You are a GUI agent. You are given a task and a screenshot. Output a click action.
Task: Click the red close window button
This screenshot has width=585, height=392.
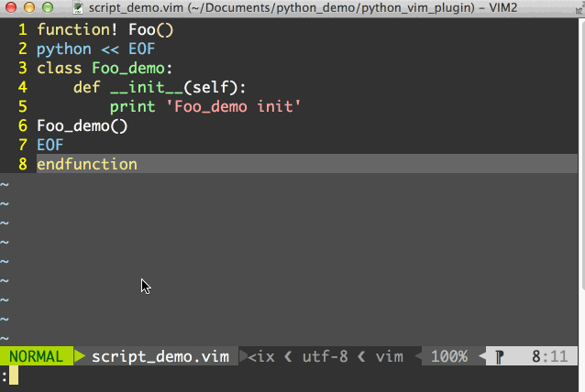[x=10, y=7]
